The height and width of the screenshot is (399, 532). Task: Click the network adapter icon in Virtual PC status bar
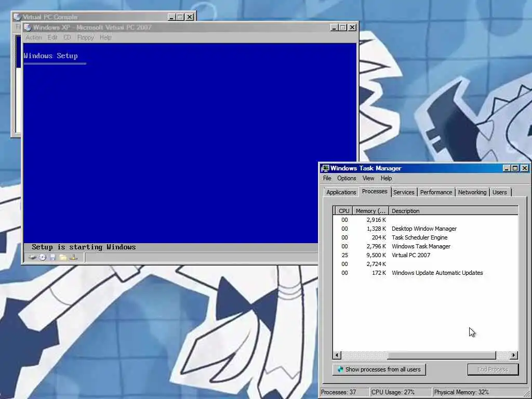point(74,258)
